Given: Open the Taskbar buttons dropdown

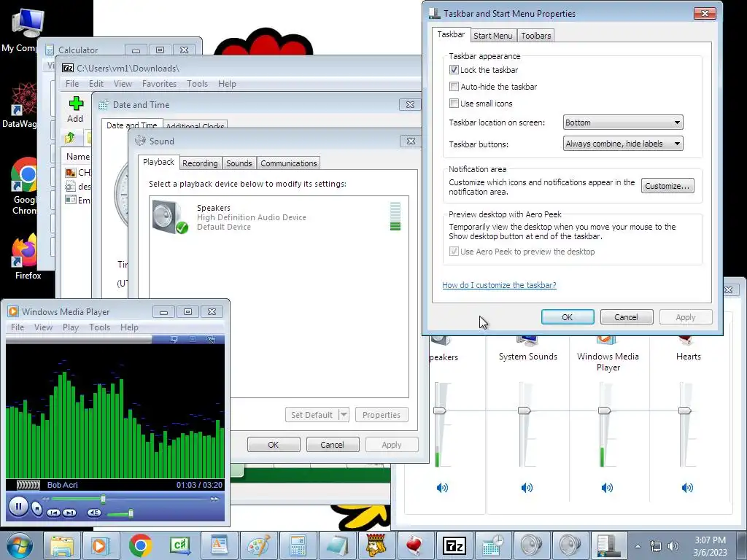Looking at the screenshot, I should tap(623, 144).
